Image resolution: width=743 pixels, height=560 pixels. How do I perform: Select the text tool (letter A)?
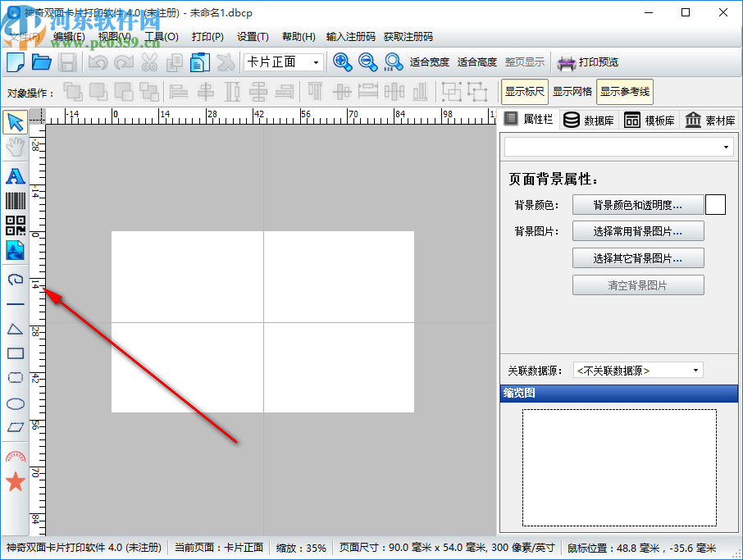point(15,176)
